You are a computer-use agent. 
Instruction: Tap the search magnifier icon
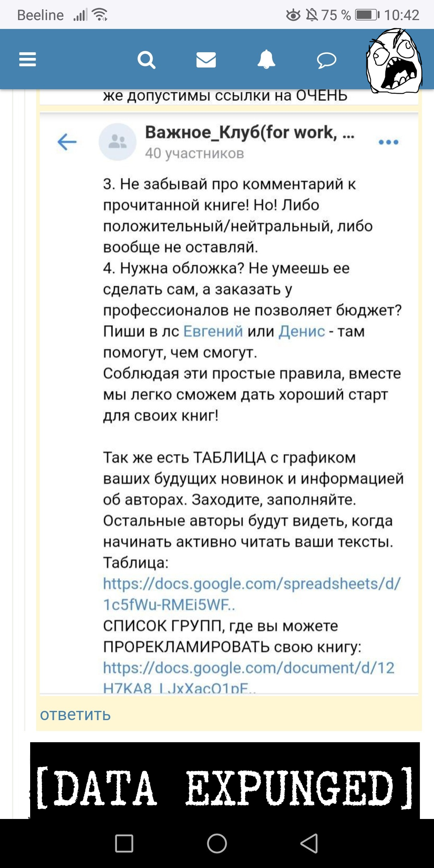pyautogui.click(x=146, y=60)
